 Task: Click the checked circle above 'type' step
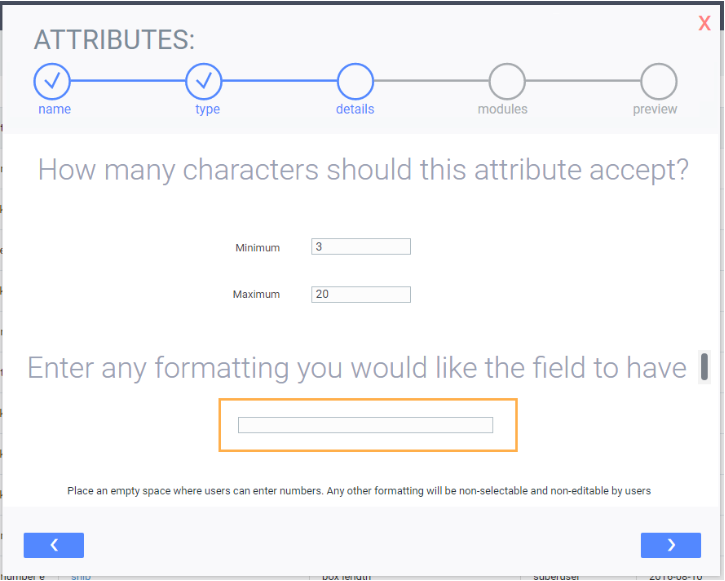203,81
